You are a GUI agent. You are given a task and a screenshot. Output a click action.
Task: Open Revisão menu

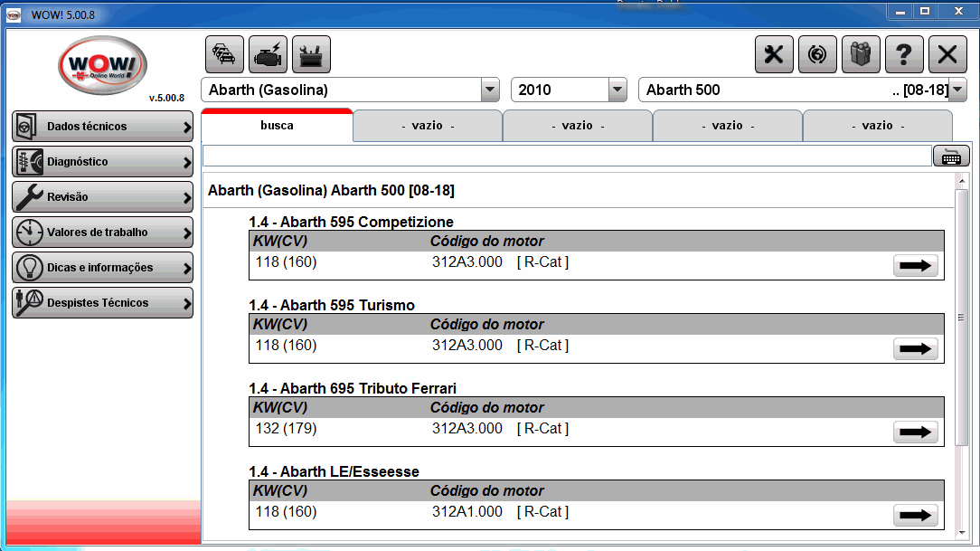coord(102,197)
